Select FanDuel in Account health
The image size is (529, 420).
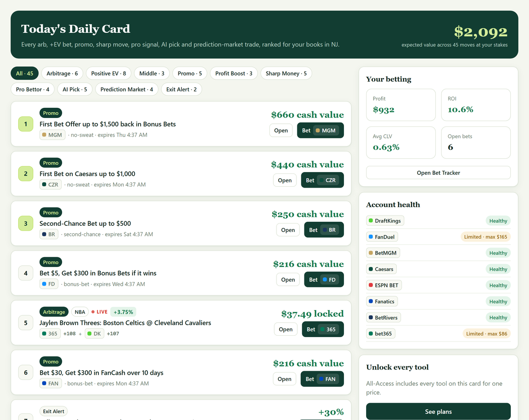(382, 237)
